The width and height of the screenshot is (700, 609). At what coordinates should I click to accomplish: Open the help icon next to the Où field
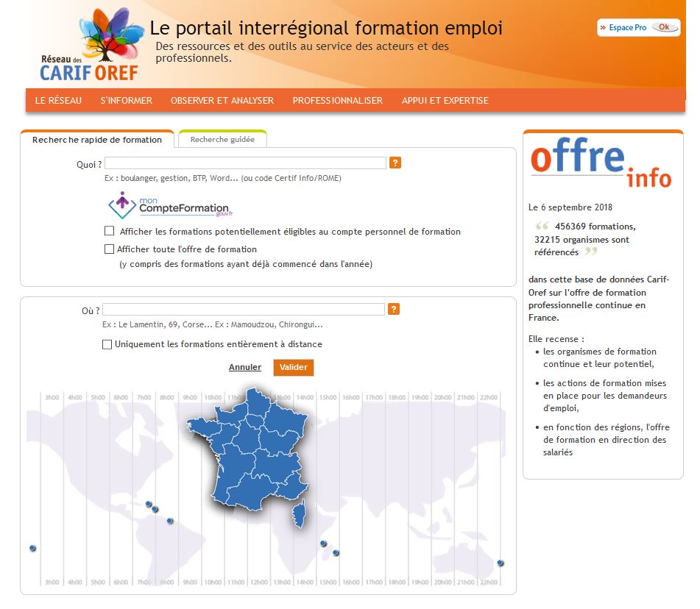[x=394, y=309]
